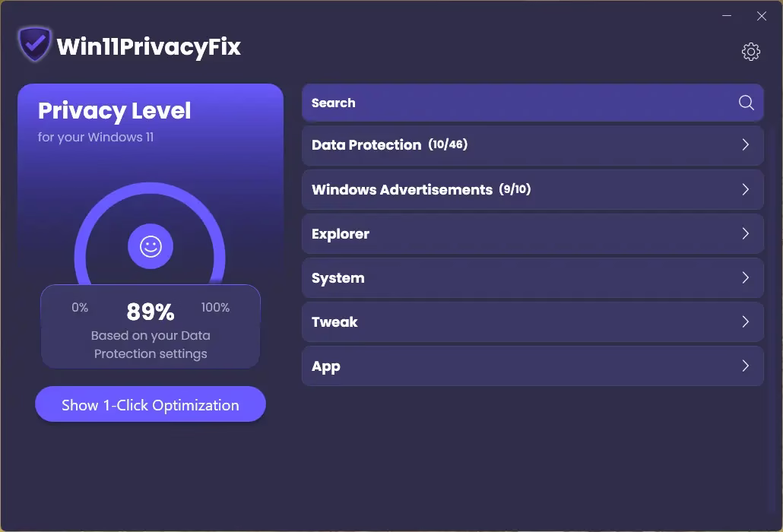Click the smiley face privacy indicator
This screenshot has height=532, width=783.
(151, 247)
